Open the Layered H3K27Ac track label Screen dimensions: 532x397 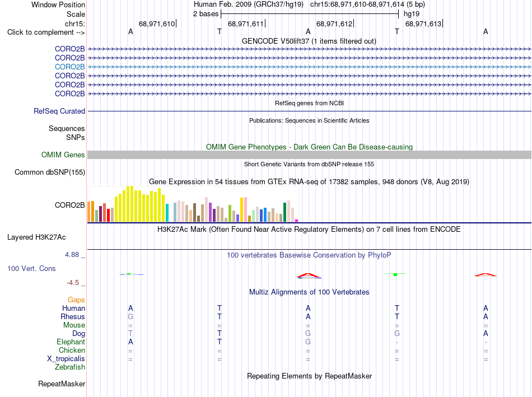36,237
